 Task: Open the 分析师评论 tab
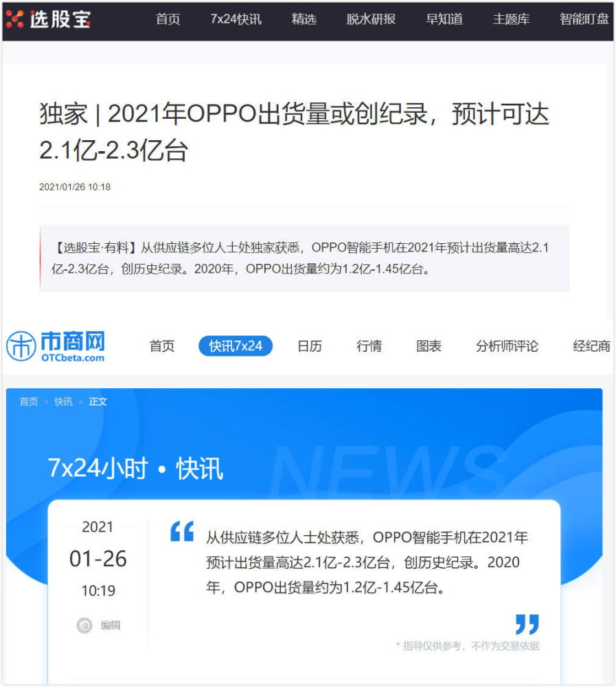point(507,346)
